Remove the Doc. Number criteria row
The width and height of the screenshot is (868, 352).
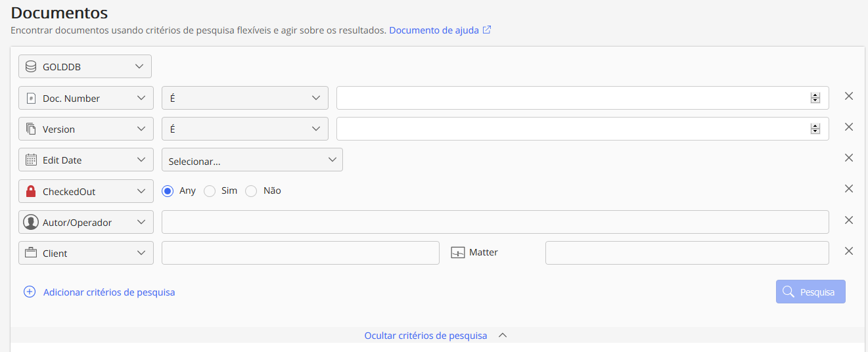tap(848, 96)
